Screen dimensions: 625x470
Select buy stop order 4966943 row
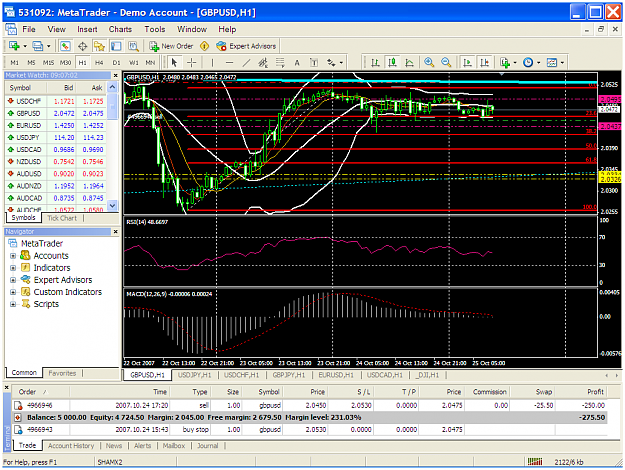pos(310,430)
